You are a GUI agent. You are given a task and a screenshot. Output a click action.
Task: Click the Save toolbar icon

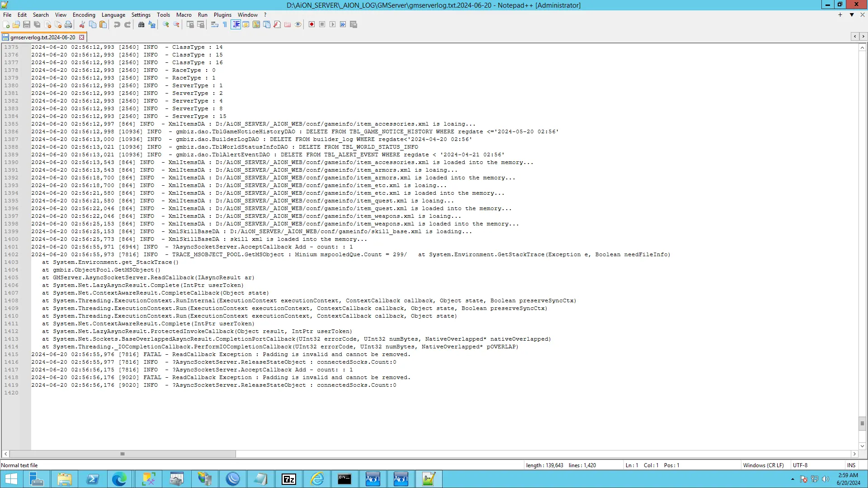coord(27,24)
